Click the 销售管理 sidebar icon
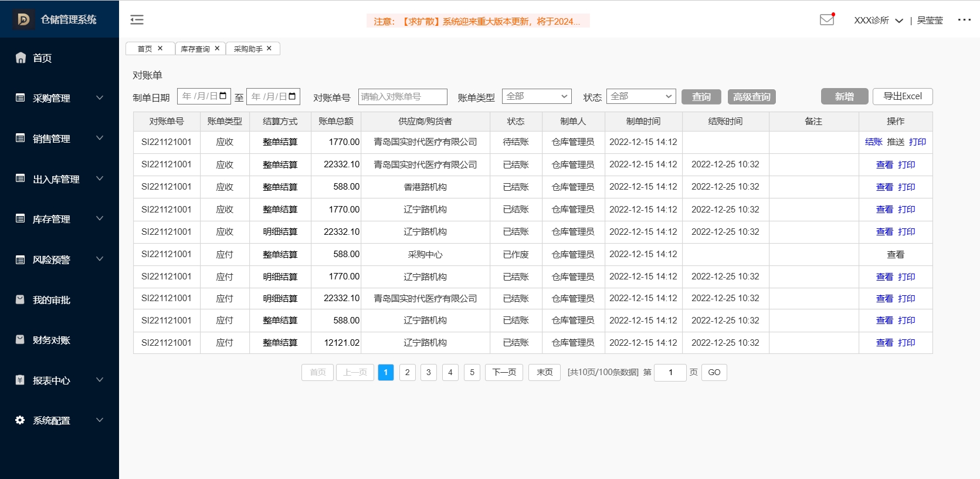This screenshot has height=479, width=980. (x=21, y=138)
